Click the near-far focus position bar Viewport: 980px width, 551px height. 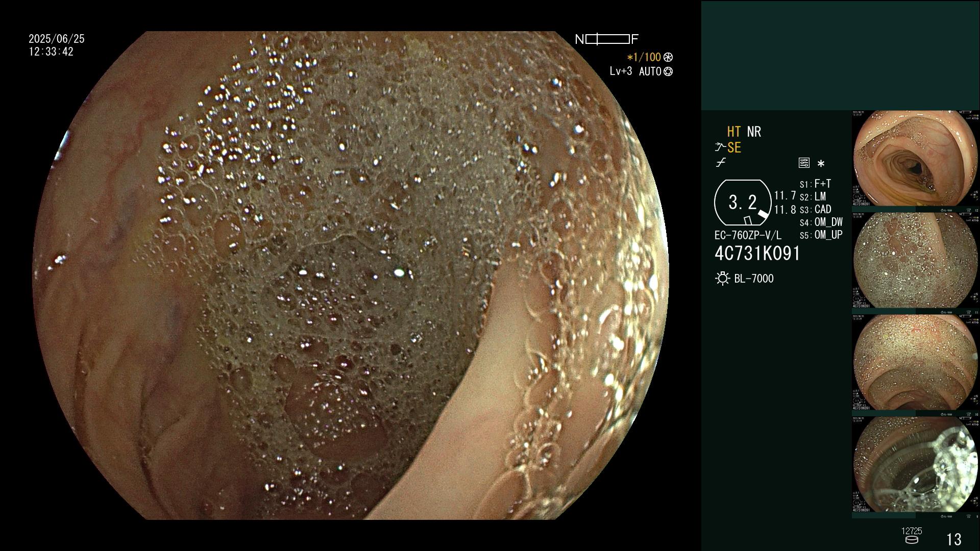607,39
